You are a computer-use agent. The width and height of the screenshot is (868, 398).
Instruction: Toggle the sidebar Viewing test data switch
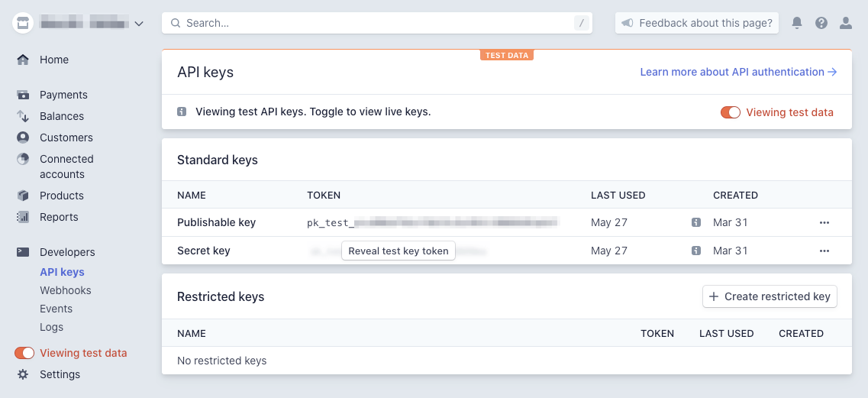pyautogui.click(x=24, y=353)
